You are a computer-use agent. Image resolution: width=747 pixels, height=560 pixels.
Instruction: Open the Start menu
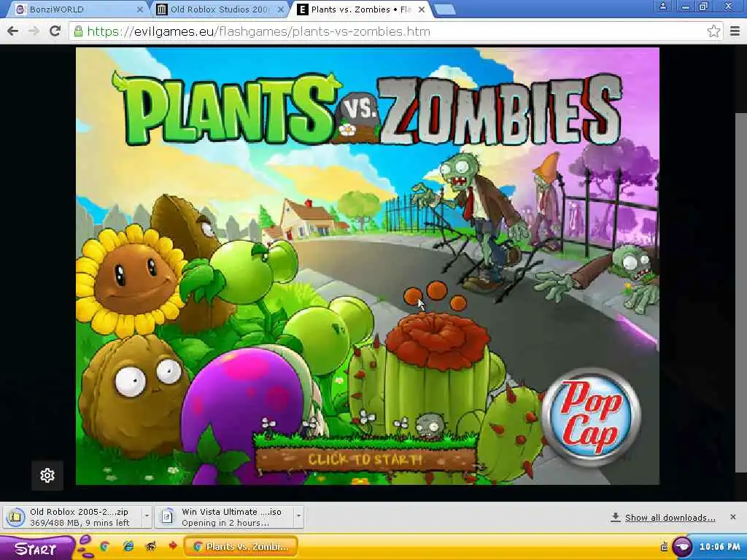click(36, 548)
